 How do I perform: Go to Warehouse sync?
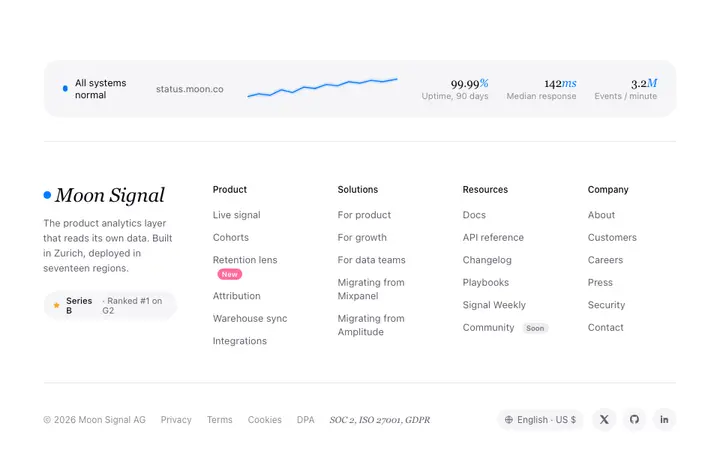click(x=250, y=318)
